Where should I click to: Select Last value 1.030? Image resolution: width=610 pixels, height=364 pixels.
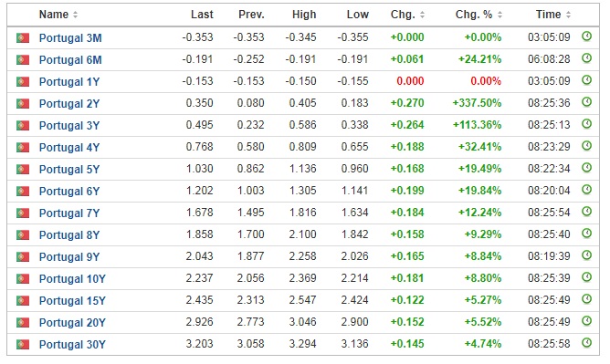[200, 169]
